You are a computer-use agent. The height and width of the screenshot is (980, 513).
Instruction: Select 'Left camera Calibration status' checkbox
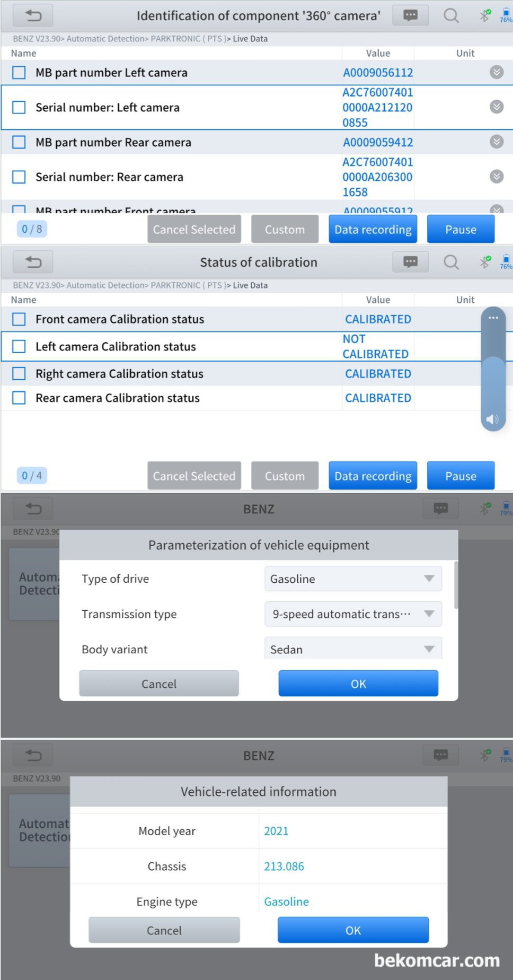19,346
